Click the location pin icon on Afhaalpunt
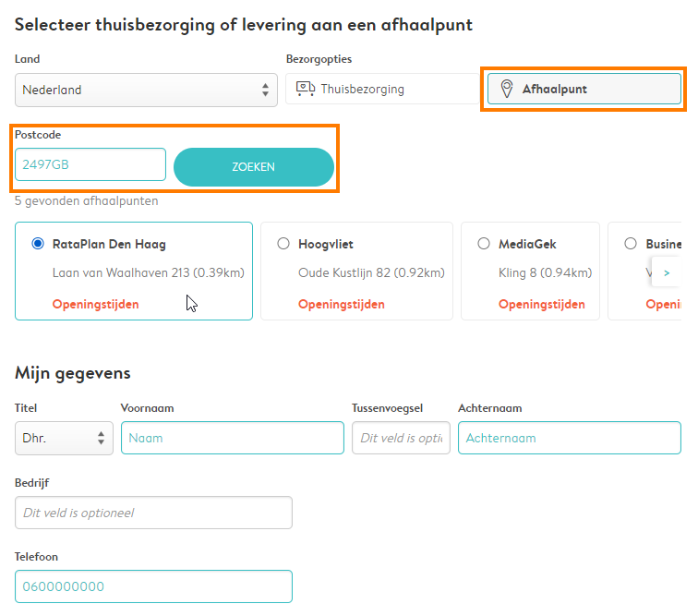698x616 pixels. [507, 89]
